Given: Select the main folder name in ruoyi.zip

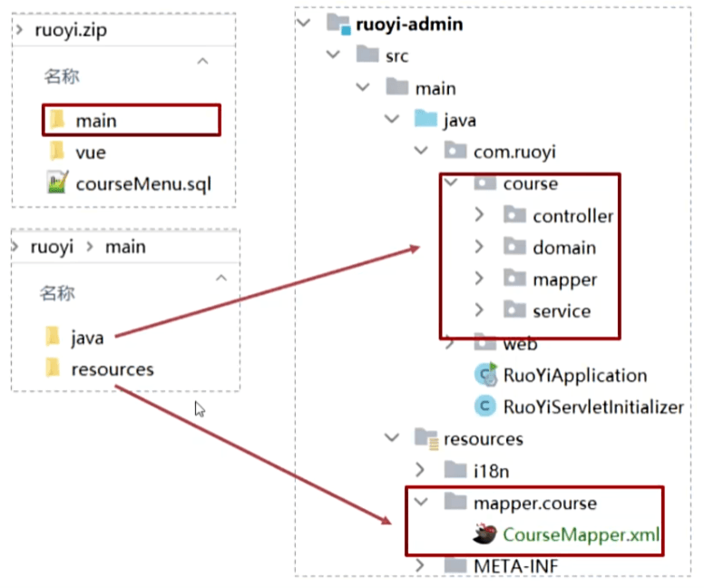Looking at the screenshot, I should click(x=96, y=121).
